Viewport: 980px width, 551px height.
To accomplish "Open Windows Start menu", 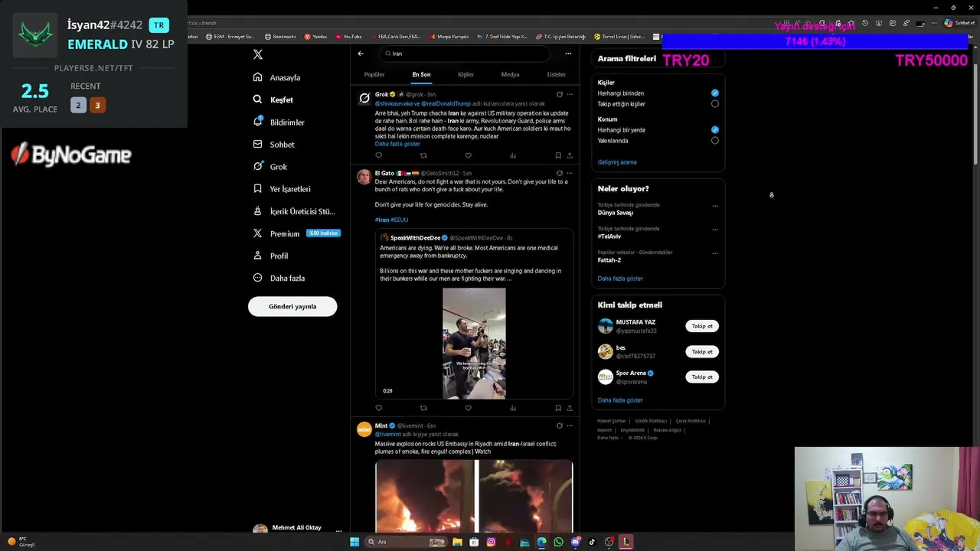I will pyautogui.click(x=354, y=542).
